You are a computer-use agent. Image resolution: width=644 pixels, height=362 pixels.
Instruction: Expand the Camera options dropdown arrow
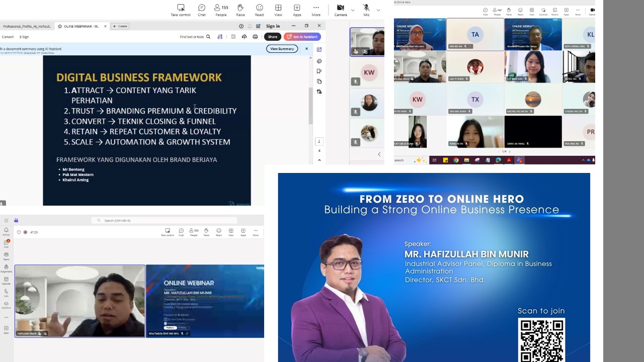353,10
